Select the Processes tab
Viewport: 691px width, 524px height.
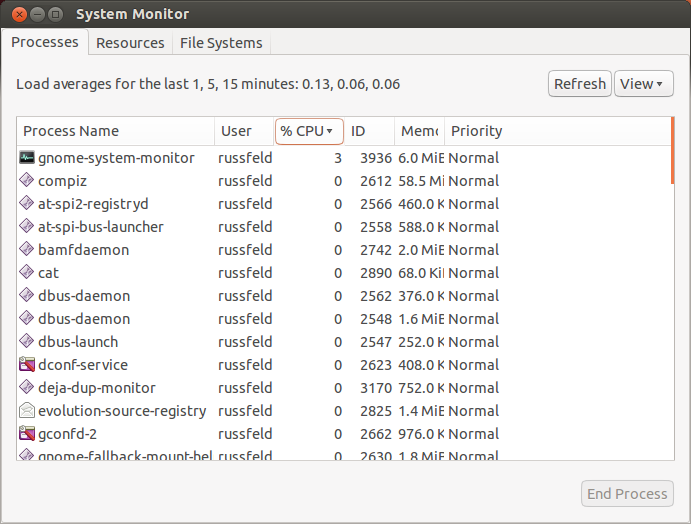coord(45,42)
